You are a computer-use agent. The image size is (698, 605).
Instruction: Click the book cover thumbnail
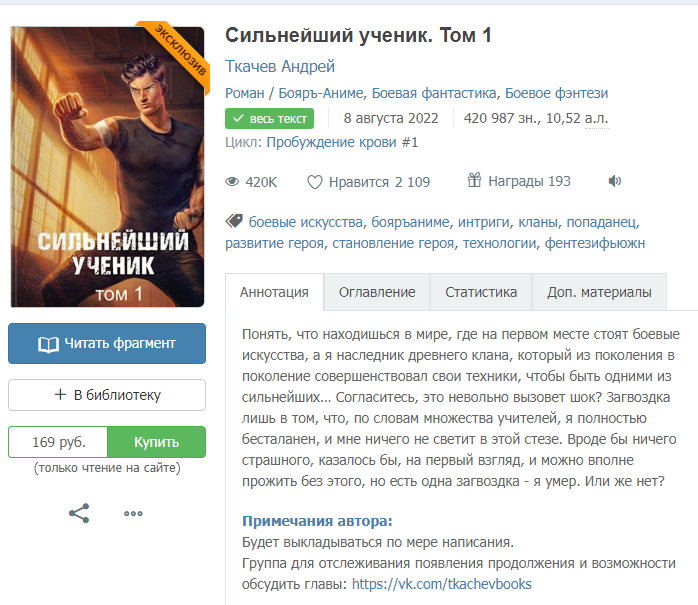(x=108, y=166)
